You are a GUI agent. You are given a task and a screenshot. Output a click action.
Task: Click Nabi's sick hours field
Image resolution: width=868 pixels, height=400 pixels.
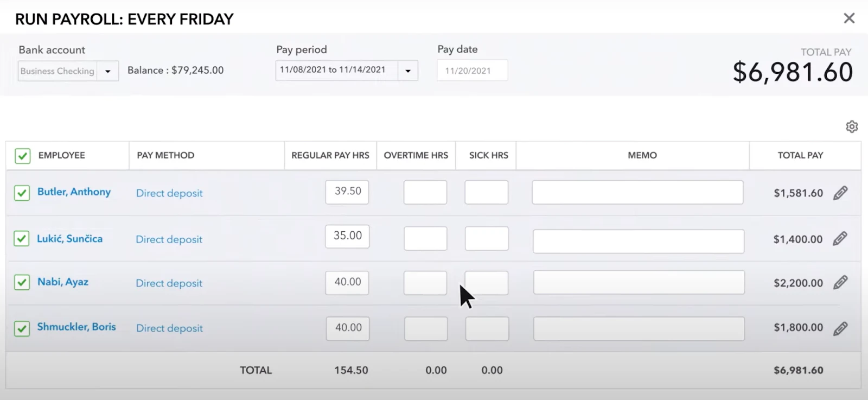(x=487, y=283)
